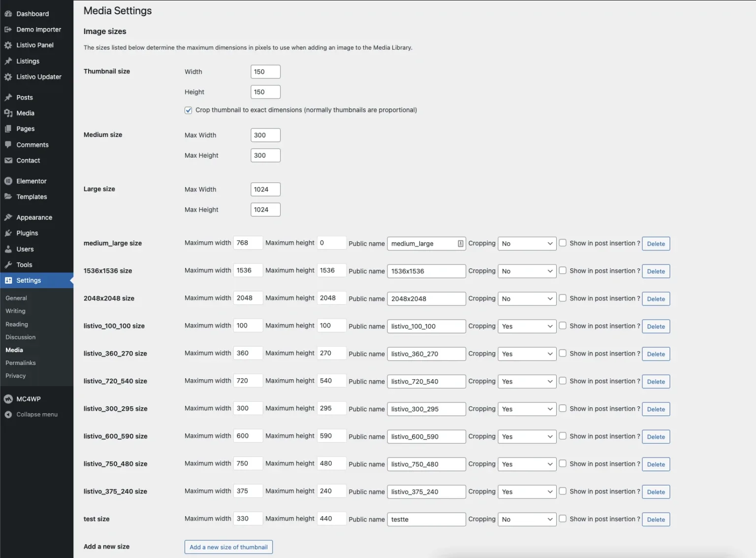Click the Tools wrench icon
The image size is (756, 558).
[x=8, y=265]
